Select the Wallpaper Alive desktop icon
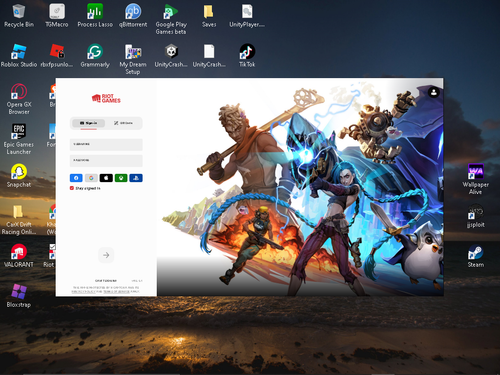Screen dimensions: 500x375 476,179
